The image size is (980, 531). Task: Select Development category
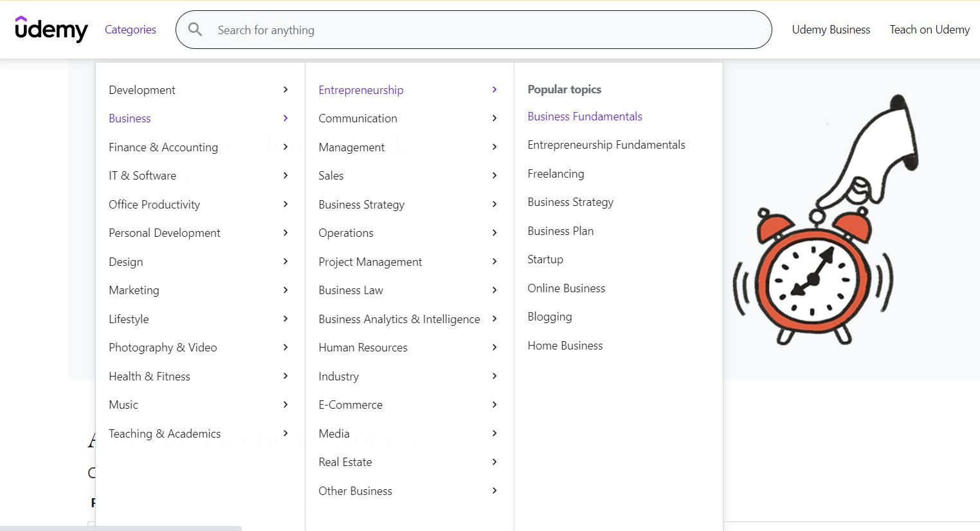142,90
